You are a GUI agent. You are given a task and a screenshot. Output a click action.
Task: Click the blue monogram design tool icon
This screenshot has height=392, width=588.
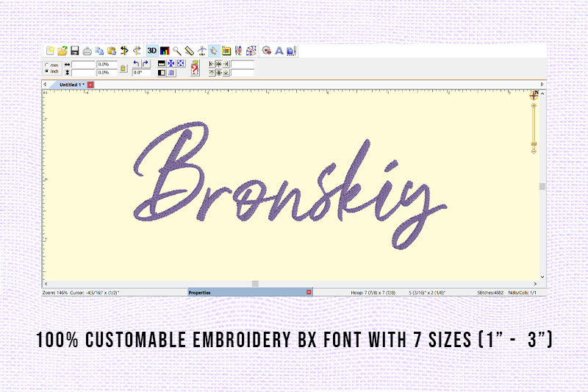(x=291, y=51)
